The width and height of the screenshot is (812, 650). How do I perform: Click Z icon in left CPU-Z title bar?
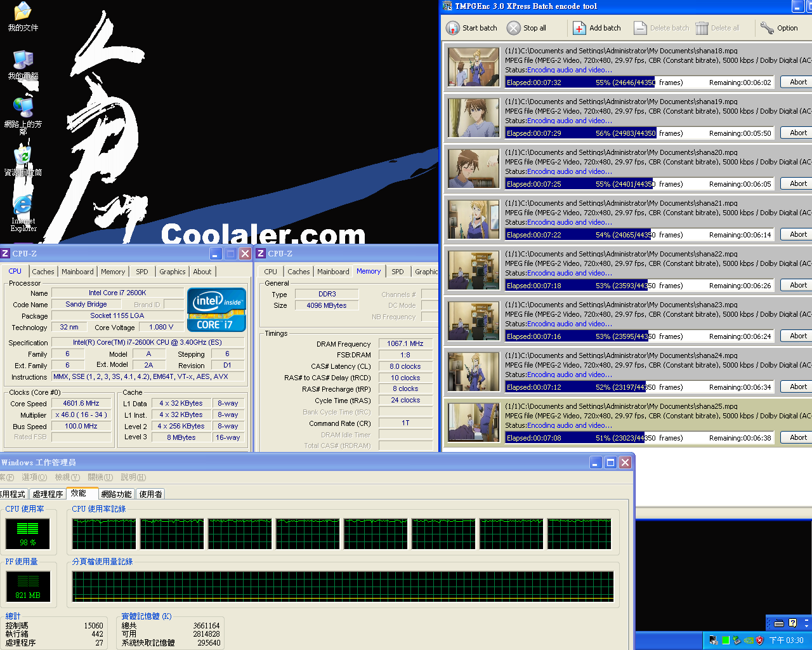point(5,253)
